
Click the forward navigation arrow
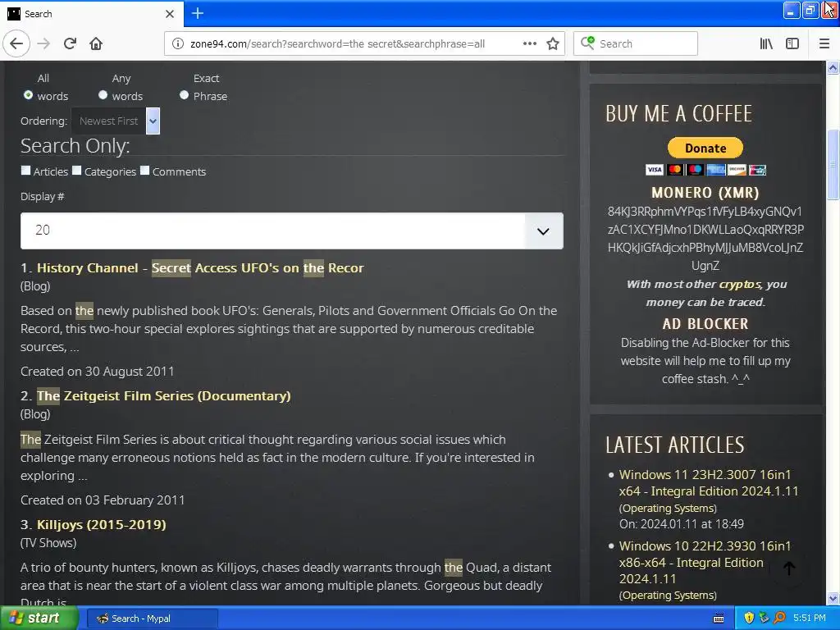(44, 43)
